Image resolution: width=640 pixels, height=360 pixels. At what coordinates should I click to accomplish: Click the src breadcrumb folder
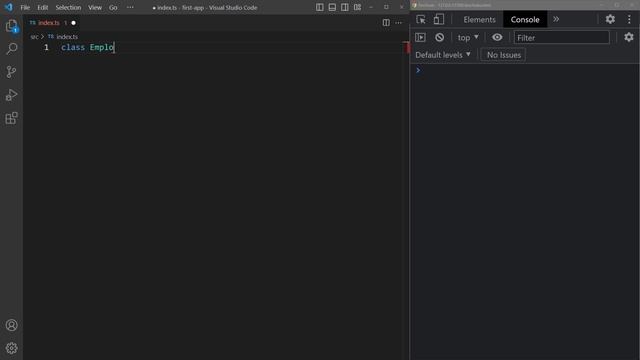[x=34, y=37]
